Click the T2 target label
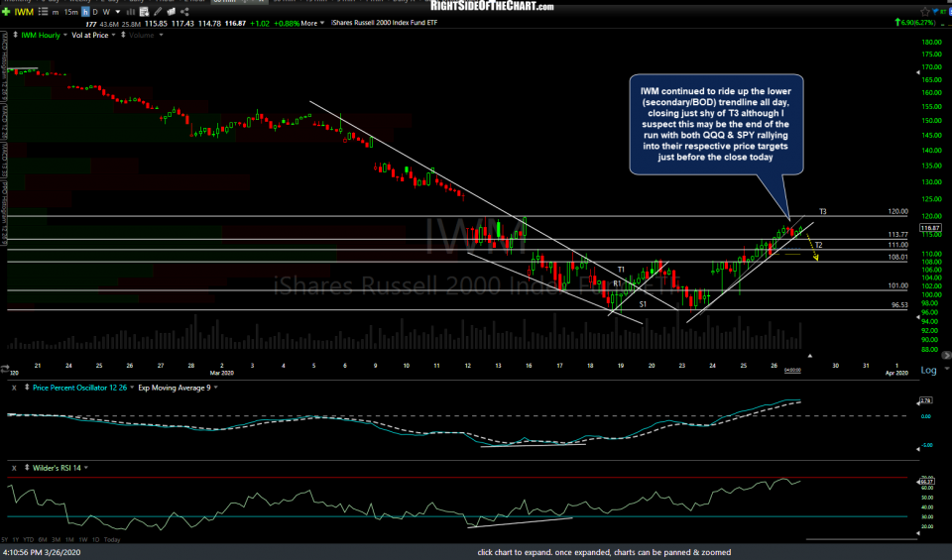The height and width of the screenshot is (560, 952). (x=818, y=245)
